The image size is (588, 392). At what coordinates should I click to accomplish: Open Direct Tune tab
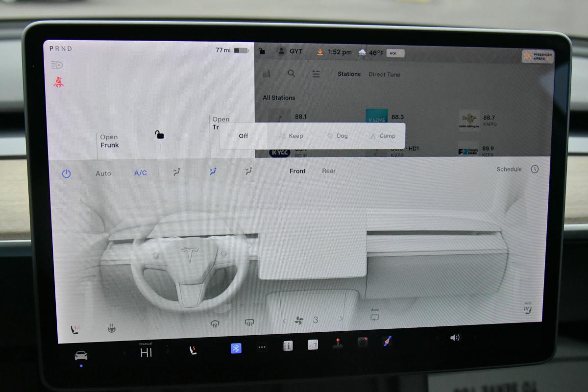coord(384,74)
